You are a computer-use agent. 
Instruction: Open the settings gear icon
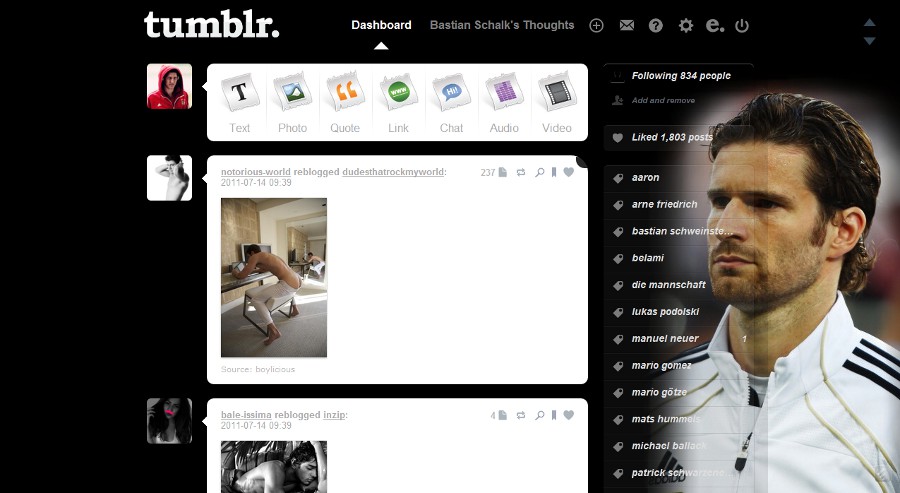click(x=685, y=25)
